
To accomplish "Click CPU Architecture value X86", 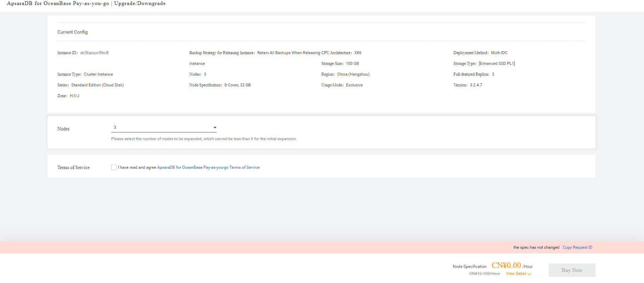I will (358, 53).
